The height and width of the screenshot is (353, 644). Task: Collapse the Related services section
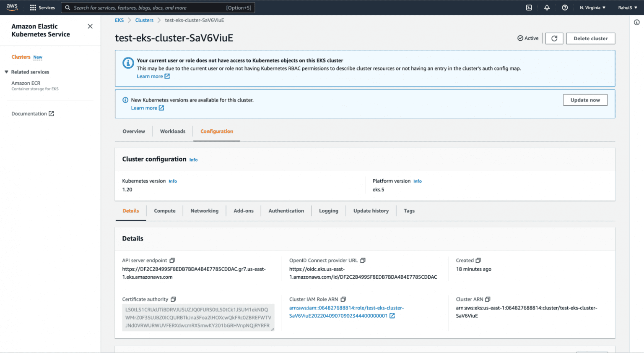pos(6,72)
